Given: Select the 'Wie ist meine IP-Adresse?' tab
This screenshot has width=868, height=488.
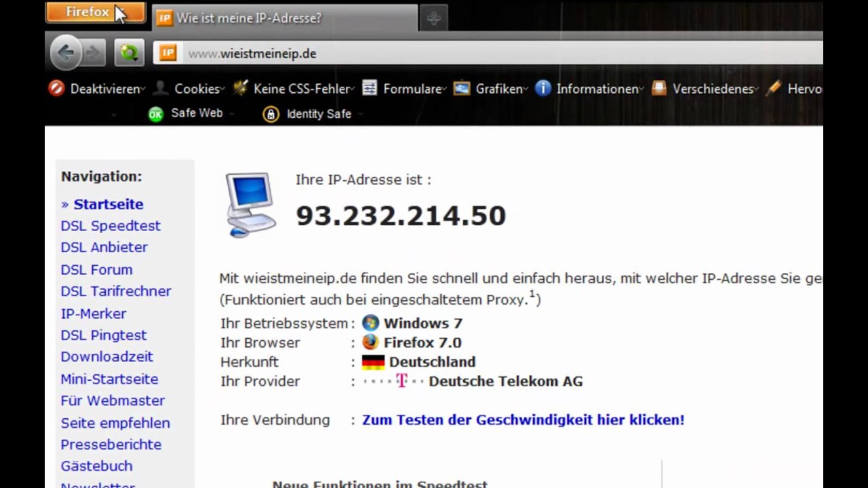Looking at the screenshot, I should click(x=285, y=18).
